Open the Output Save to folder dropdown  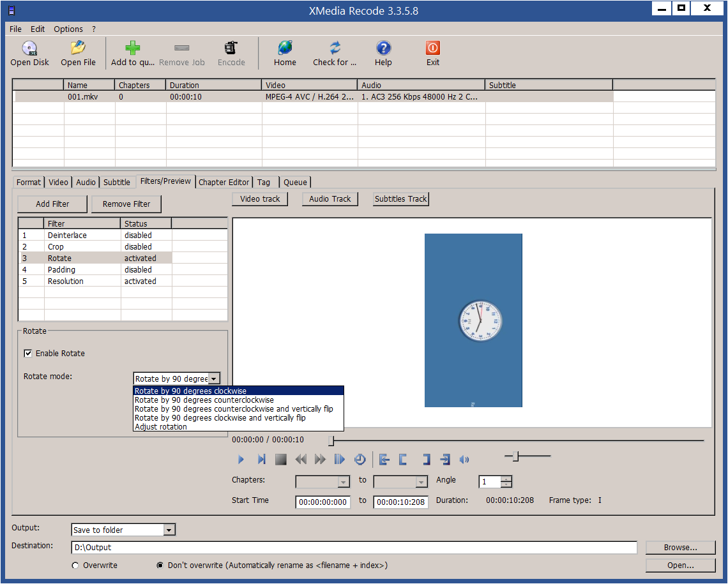[169, 530]
